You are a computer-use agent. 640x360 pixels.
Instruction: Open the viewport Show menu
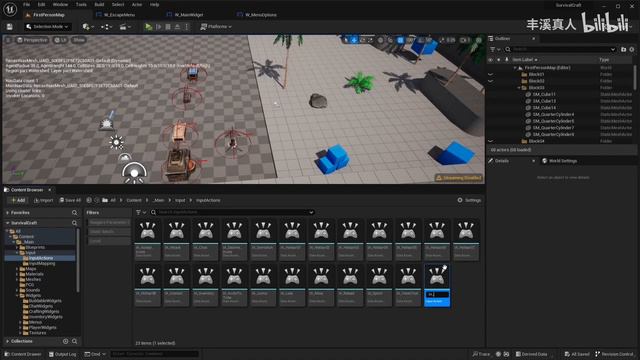click(79, 40)
